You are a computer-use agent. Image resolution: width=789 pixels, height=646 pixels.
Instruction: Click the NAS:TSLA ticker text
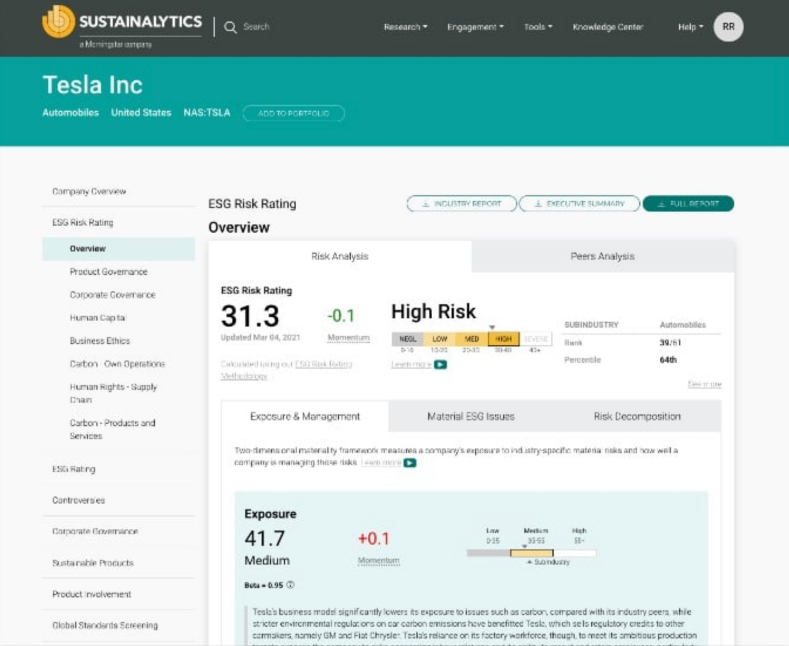207,113
